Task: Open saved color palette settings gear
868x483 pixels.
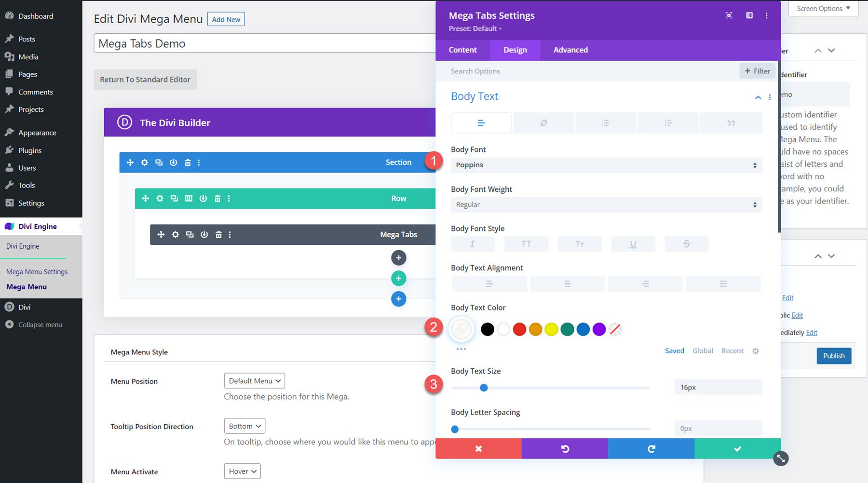Action: [756, 351]
